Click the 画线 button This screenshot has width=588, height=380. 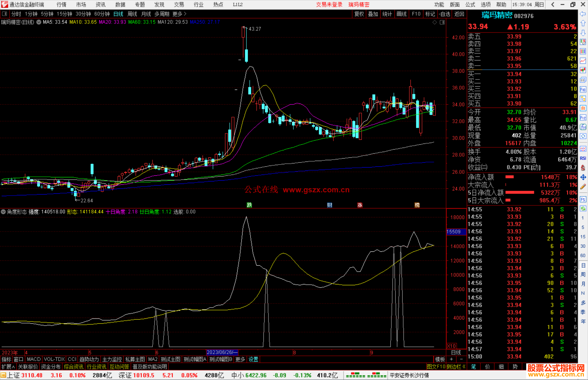(402, 14)
